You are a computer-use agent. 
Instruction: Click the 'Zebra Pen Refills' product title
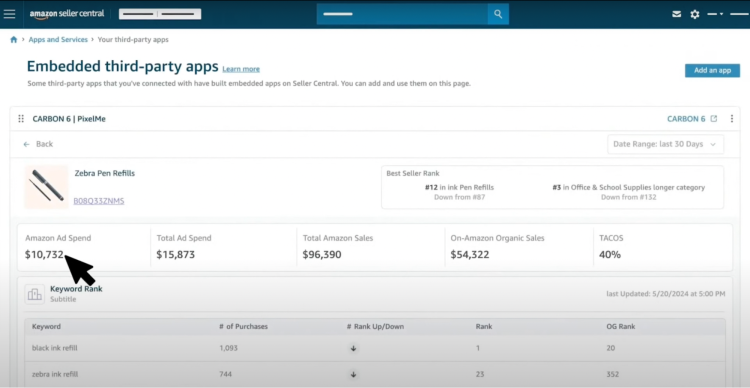pyautogui.click(x=105, y=173)
